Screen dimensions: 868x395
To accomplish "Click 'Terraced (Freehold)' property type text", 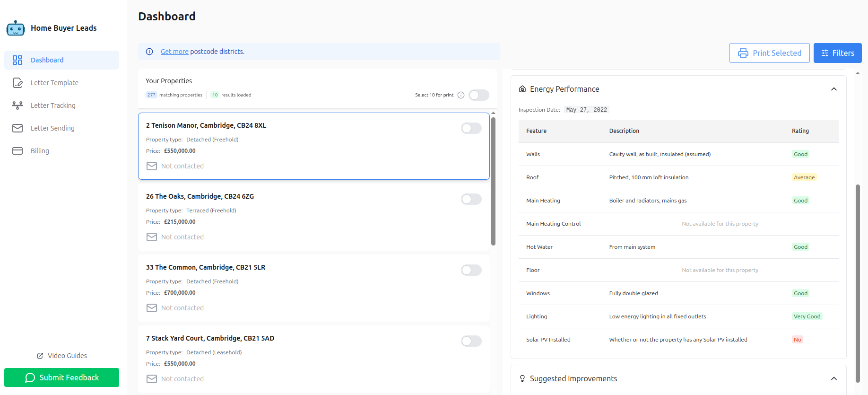I will click(x=211, y=211).
